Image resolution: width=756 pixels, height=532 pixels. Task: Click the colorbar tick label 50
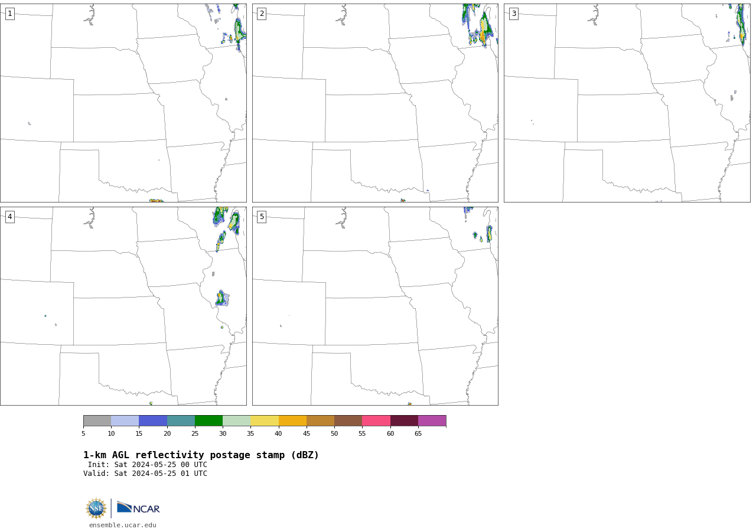(x=334, y=433)
